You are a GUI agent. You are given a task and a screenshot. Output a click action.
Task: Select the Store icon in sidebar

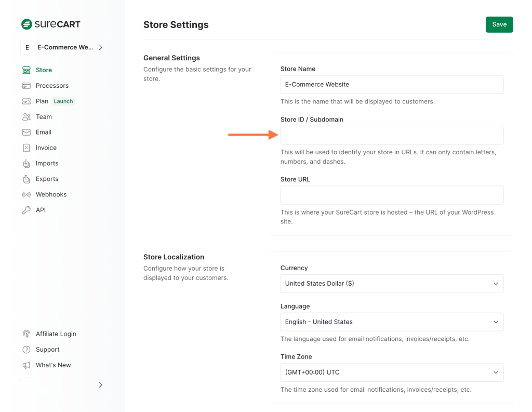tap(27, 70)
